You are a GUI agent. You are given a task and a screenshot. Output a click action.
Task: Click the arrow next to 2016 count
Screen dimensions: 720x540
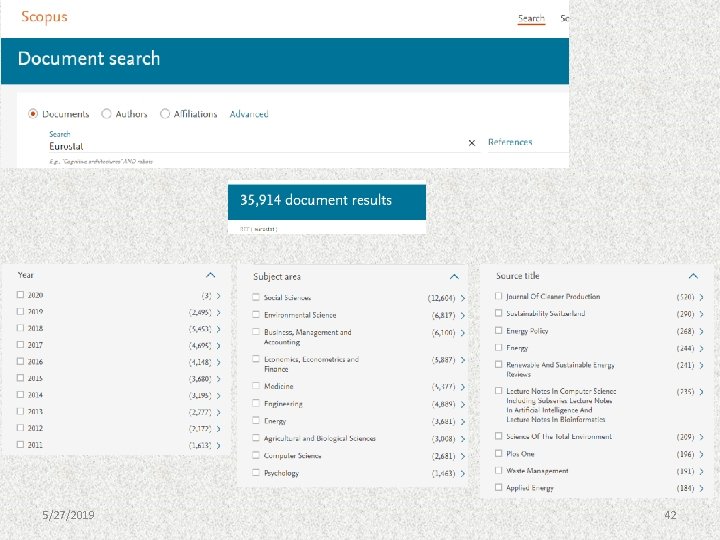(x=219, y=362)
